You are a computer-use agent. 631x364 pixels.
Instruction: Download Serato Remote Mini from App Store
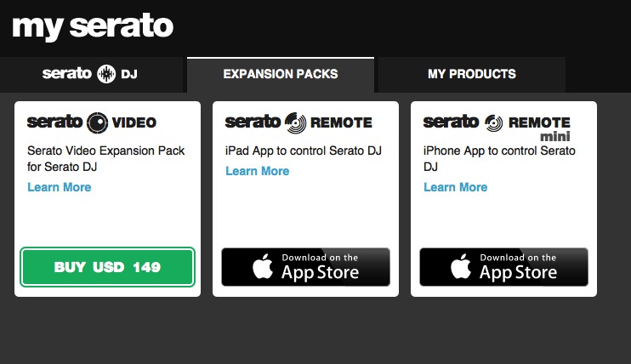(503, 267)
